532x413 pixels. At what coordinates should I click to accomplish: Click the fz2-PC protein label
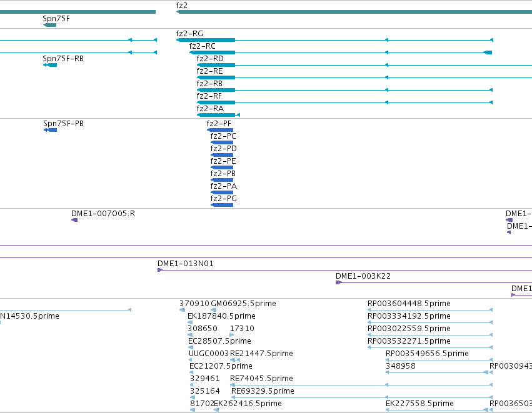(223, 136)
